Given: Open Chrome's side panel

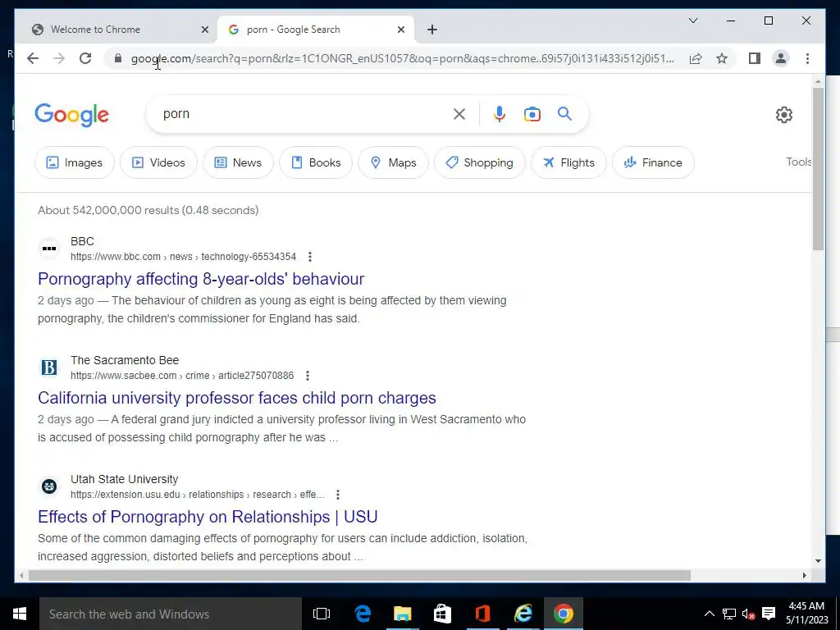Looking at the screenshot, I should (755, 58).
